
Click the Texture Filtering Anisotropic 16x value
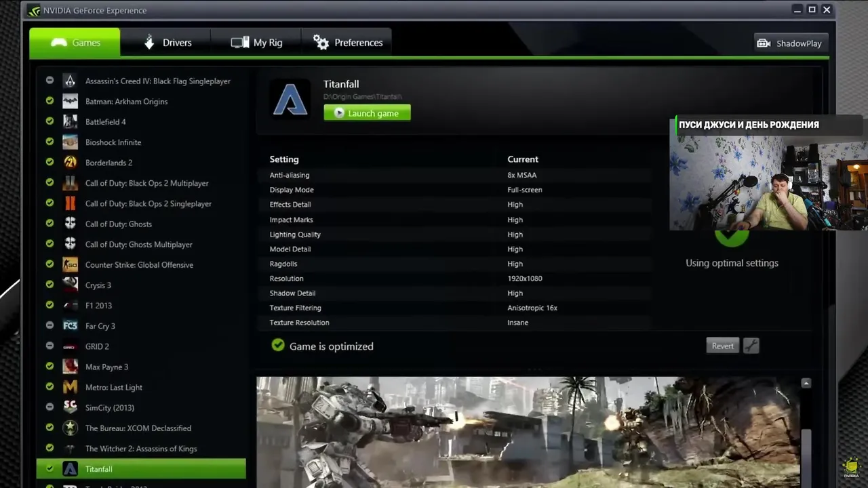pos(532,308)
